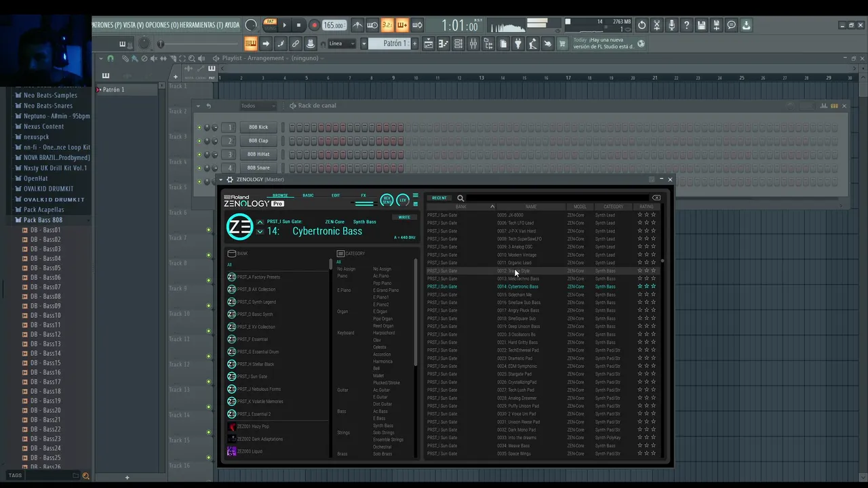Click the LEV level knob in Zenology
The image size is (868, 488).
[x=403, y=200]
